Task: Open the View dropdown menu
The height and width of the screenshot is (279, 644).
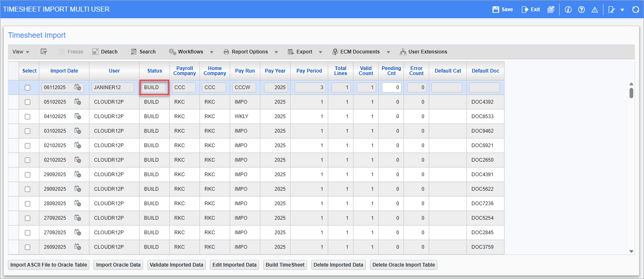Action: point(20,51)
